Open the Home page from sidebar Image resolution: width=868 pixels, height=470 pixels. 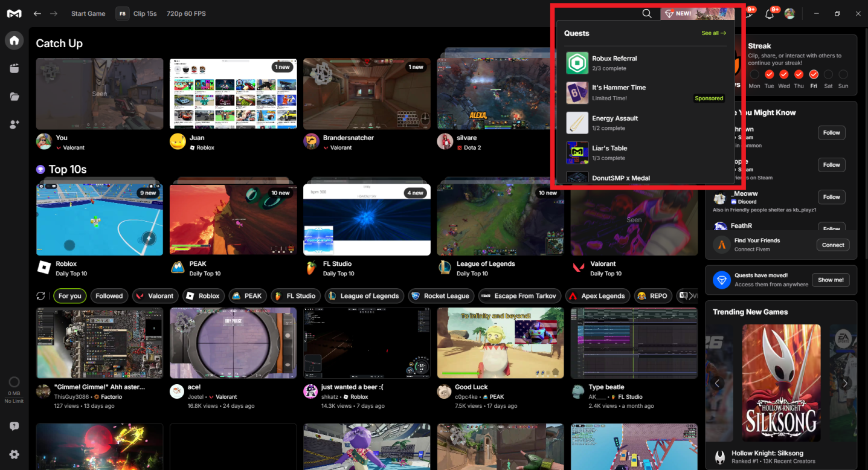tap(14, 40)
